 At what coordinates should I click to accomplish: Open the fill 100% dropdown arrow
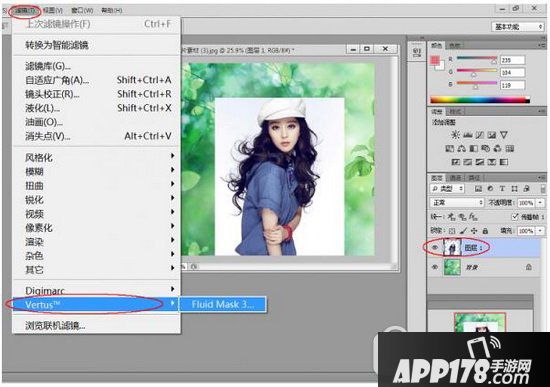coord(540,231)
